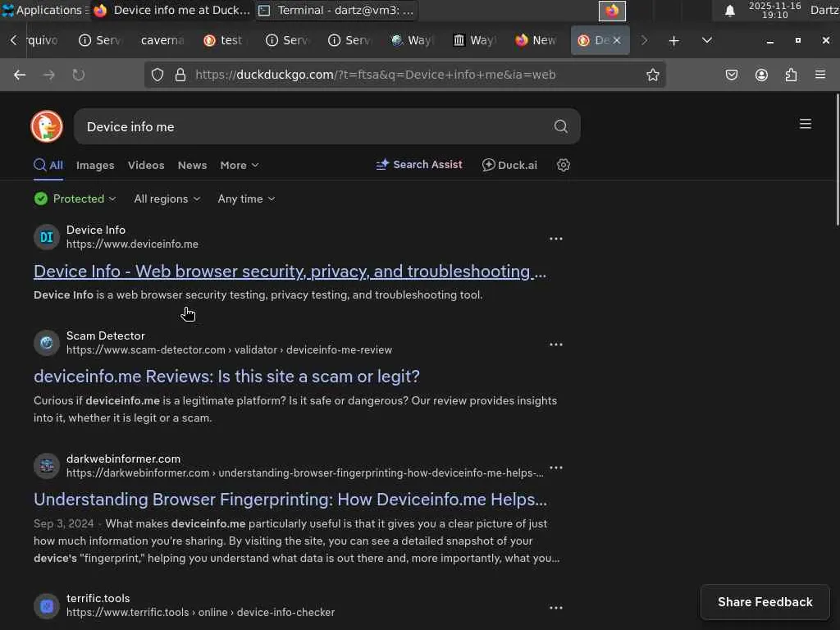840x630 pixels.
Task: Click the Firefox icon in the system tray
Action: pyautogui.click(x=612, y=11)
